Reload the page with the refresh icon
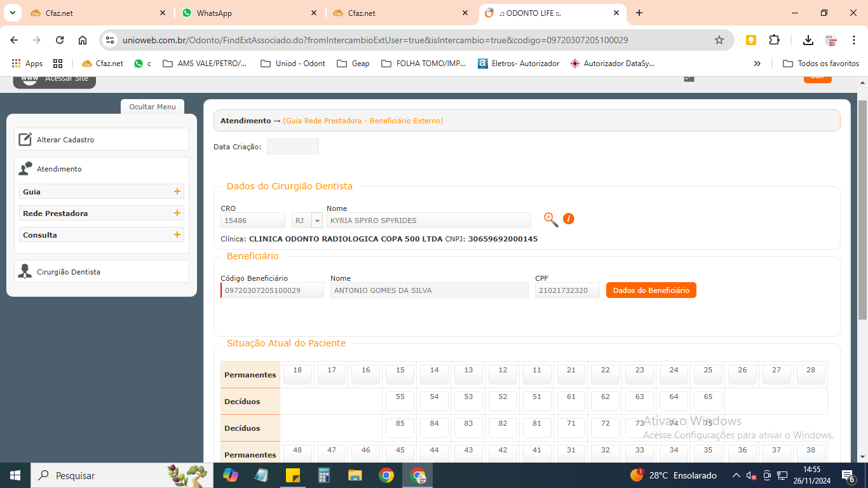Image resolution: width=868 pixels, height=488 pixels. coord(60,40)
